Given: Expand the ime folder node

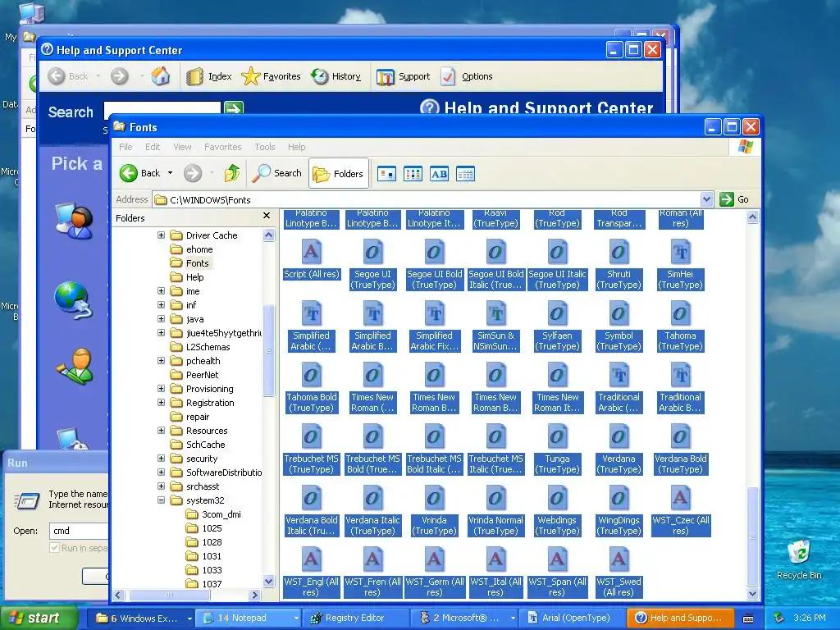Looking at the screenshot, I should (x=161, y=291).
